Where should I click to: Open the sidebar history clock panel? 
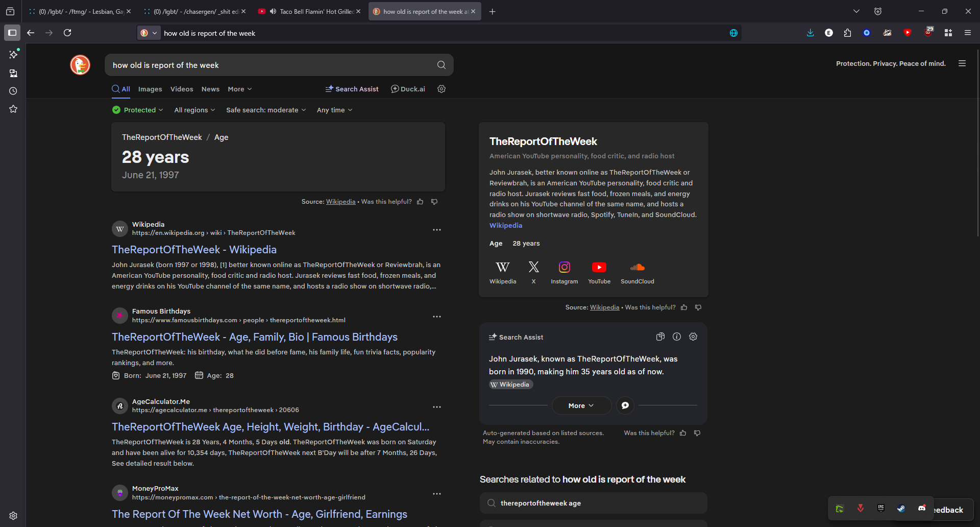click(x=13, y=91)
